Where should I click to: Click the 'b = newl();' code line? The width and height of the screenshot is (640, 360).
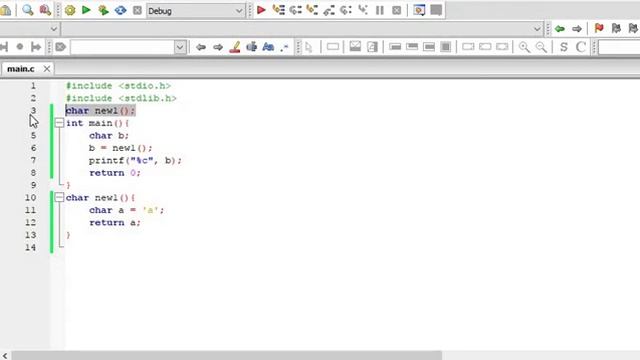click(x=120, y=148)
